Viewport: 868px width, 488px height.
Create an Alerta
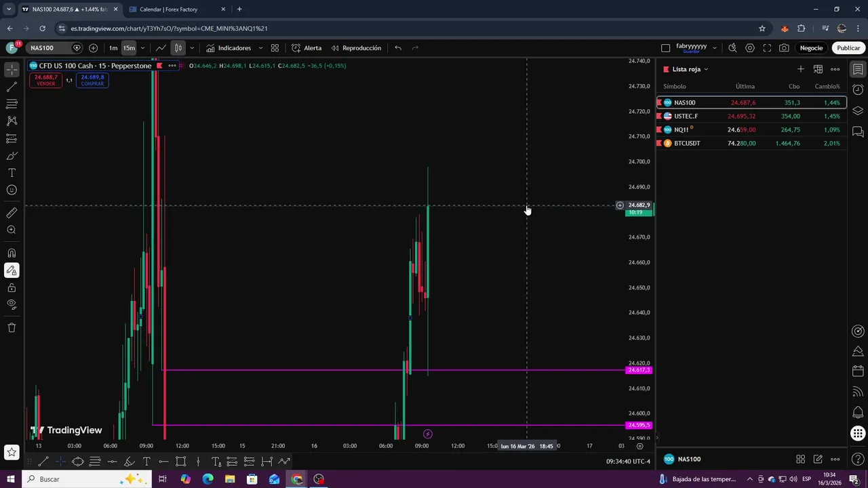(307, 48)
